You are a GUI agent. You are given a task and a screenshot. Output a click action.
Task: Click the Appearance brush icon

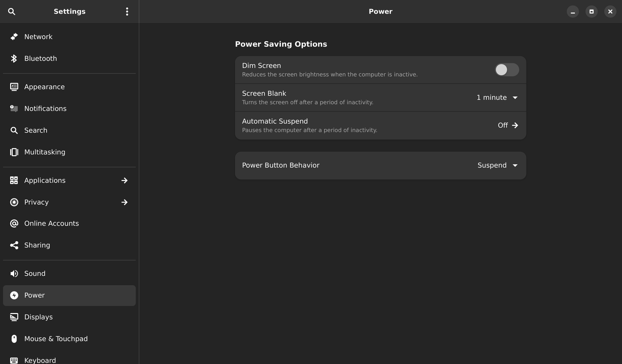click(13, 86)
